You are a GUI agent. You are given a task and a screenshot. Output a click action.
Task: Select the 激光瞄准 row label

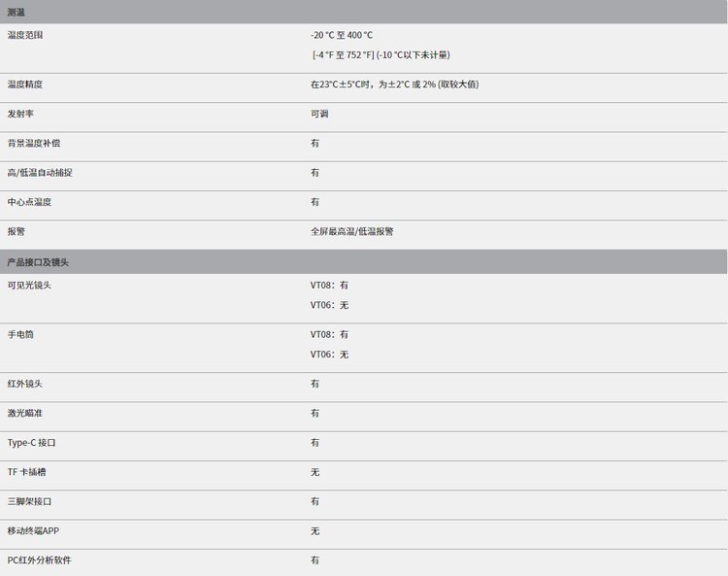(25, 413)
